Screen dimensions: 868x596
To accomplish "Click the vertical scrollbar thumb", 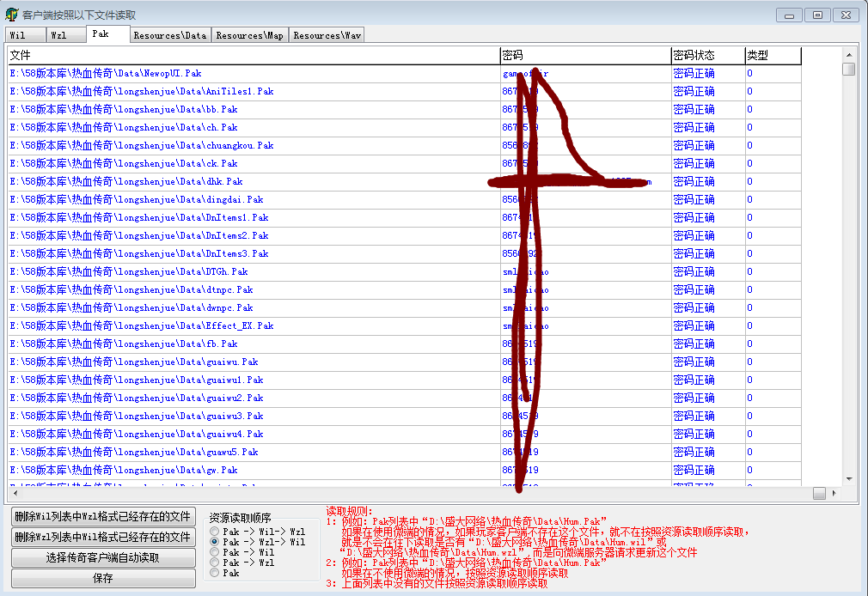I will click(x=848, y=70).
